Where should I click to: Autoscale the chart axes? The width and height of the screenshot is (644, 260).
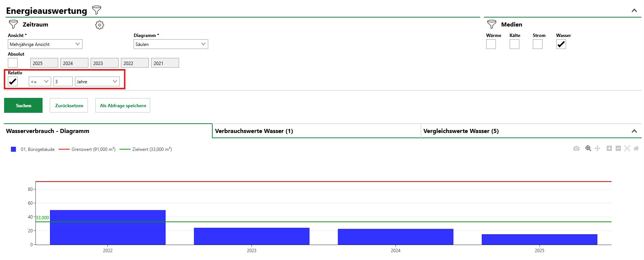[627, 148]
